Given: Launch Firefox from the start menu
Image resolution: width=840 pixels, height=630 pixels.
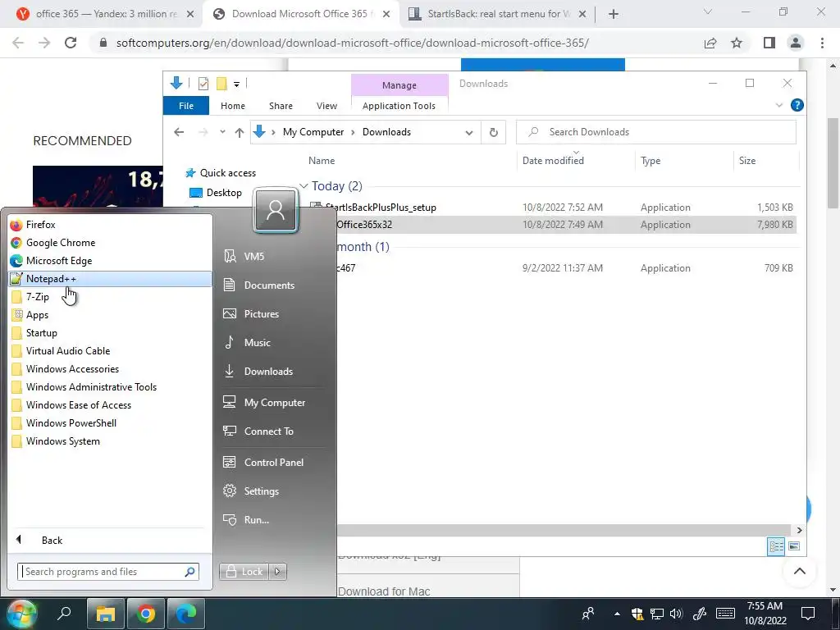Looking at the screenshot, I should tap(110, 225).
